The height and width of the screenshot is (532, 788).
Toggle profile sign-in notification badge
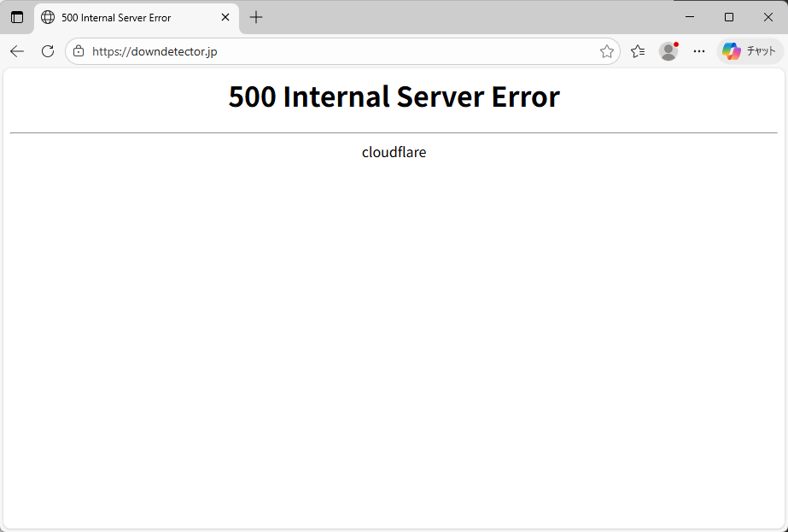(675, 44)
